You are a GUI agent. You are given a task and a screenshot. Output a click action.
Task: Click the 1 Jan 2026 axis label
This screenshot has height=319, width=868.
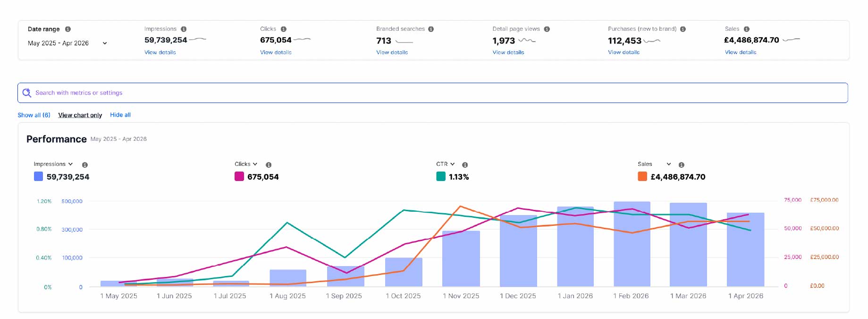click(575, 296)
